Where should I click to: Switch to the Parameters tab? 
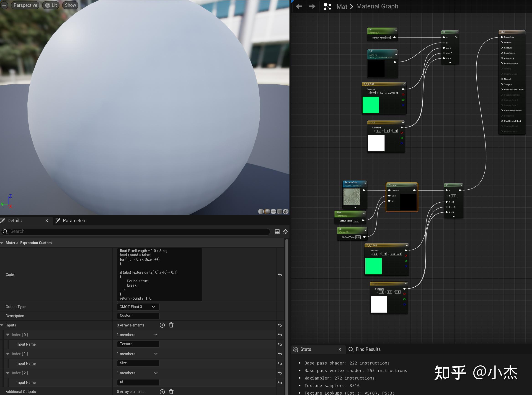point(75,220)
